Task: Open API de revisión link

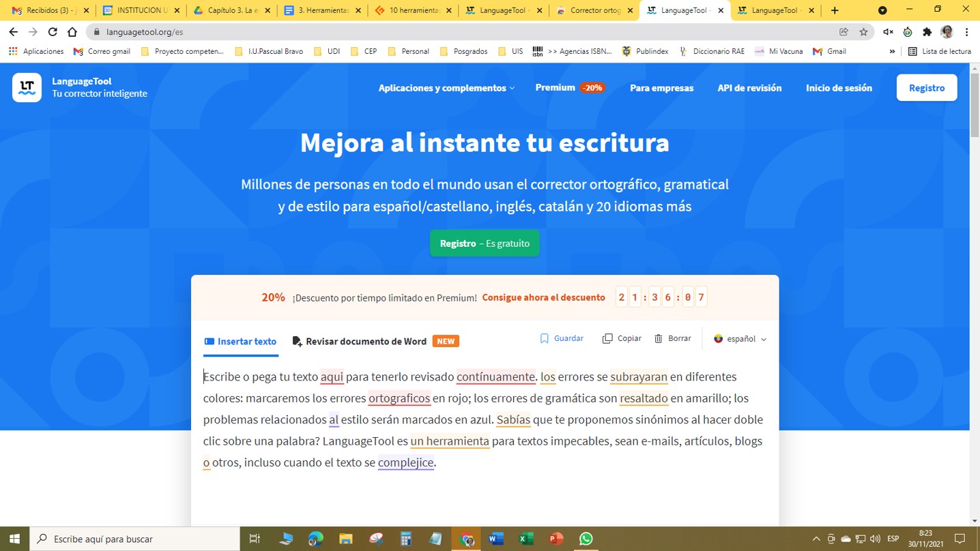Action: (749, 88)
